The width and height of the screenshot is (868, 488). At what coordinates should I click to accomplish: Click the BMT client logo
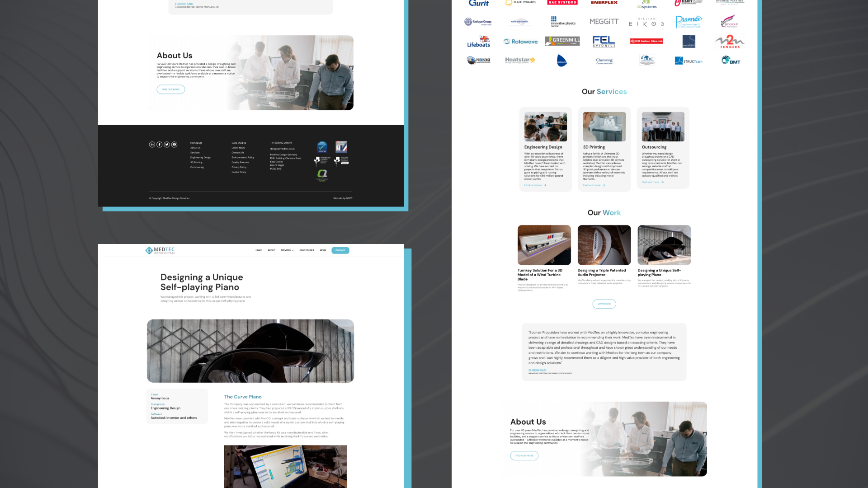(731, 60)
